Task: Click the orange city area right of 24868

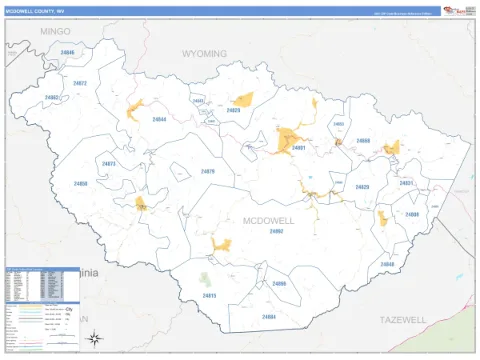Action: pyautogui.click(x=392, y=148)
